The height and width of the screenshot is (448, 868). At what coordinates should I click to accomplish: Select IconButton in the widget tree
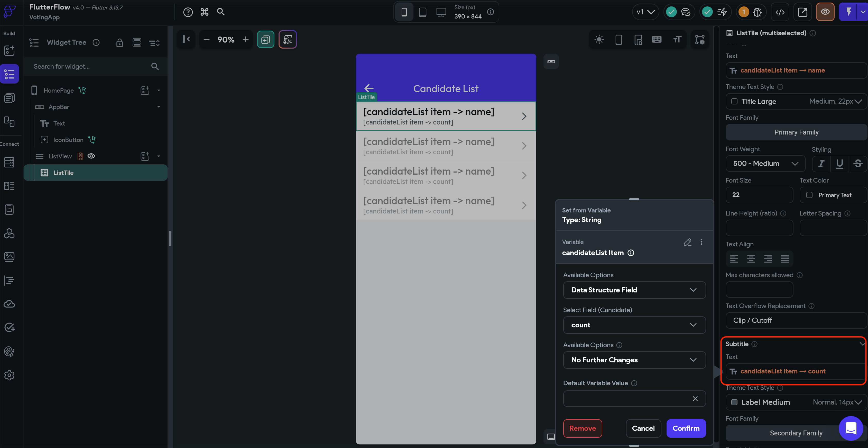(x=68, y=140)
